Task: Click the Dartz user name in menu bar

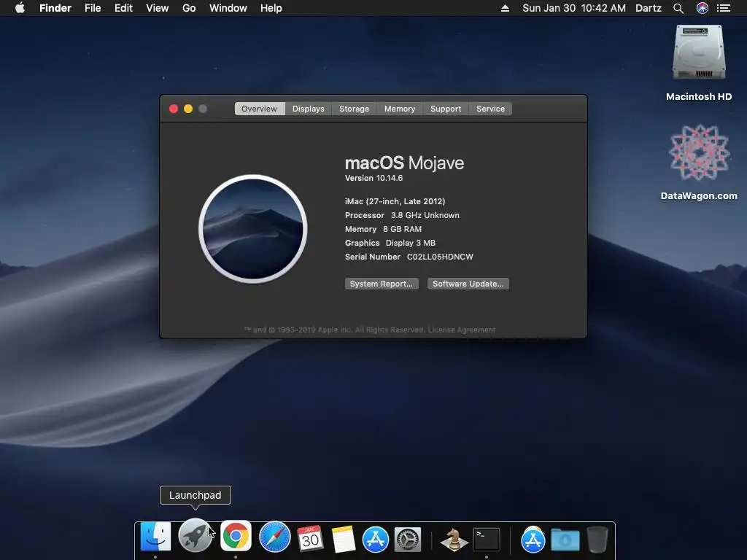Action: click(649, 8)
